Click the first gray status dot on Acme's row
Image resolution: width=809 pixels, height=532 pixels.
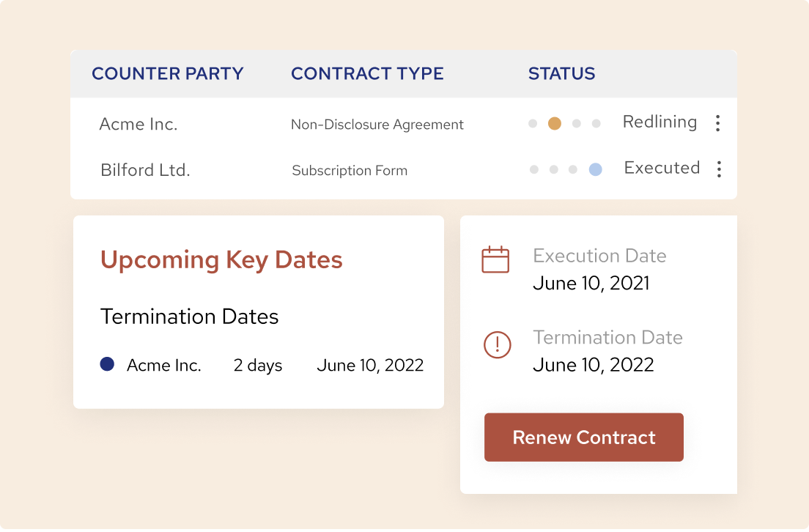click(533, 123)
